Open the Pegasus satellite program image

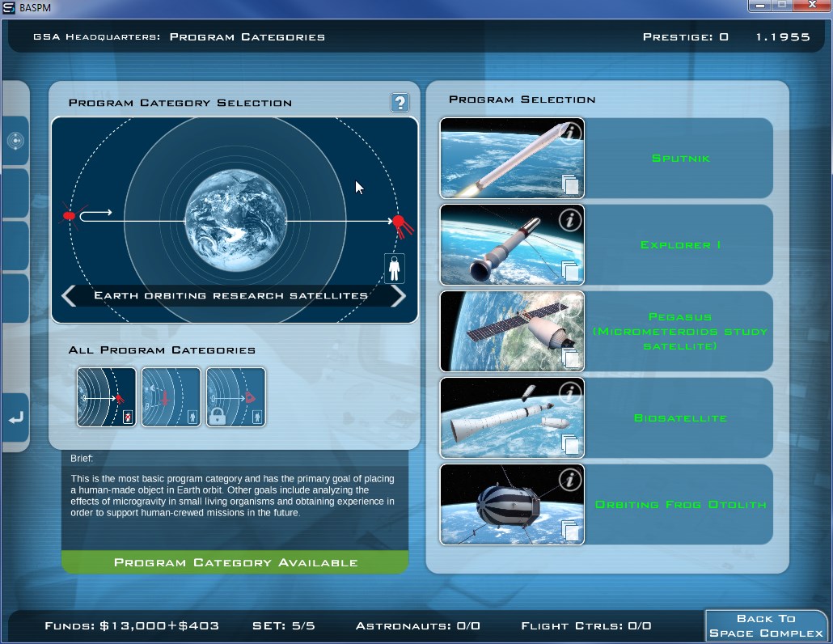point(512,332)
